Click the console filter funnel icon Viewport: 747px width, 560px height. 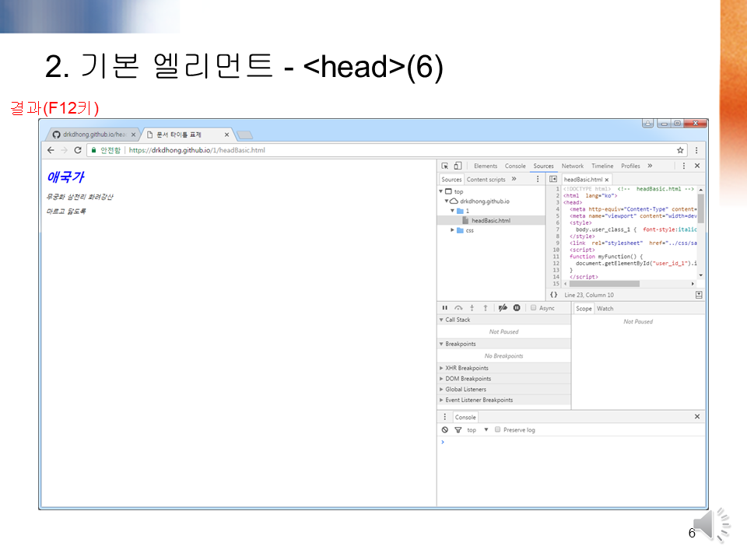[x=458, y=430]
